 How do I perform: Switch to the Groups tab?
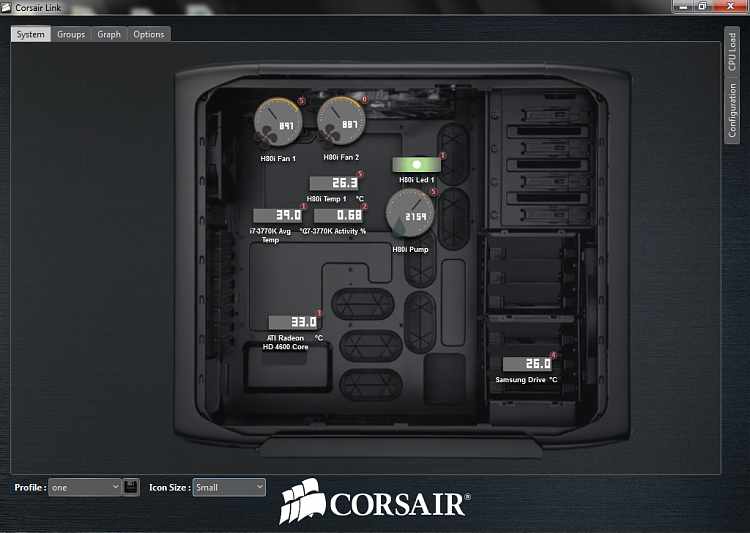click(x=71, y=34)
